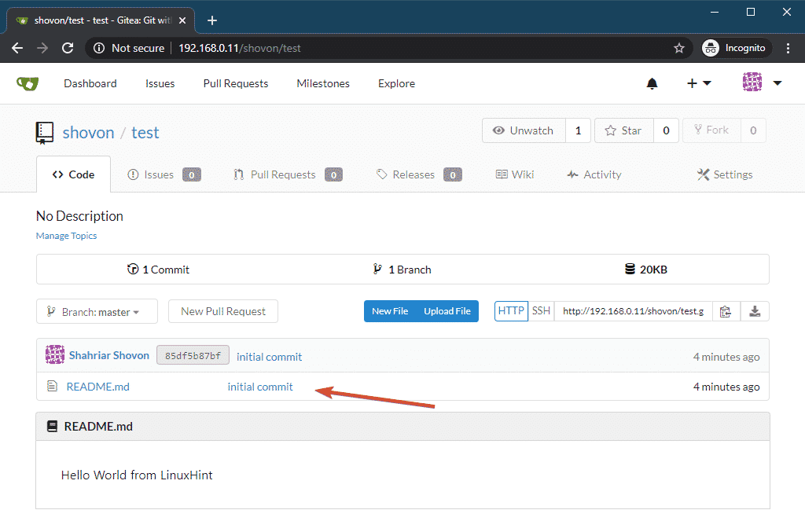Click the browser back arrow
The height and width of the screenshot is (532, 805).
click(17, 48)
